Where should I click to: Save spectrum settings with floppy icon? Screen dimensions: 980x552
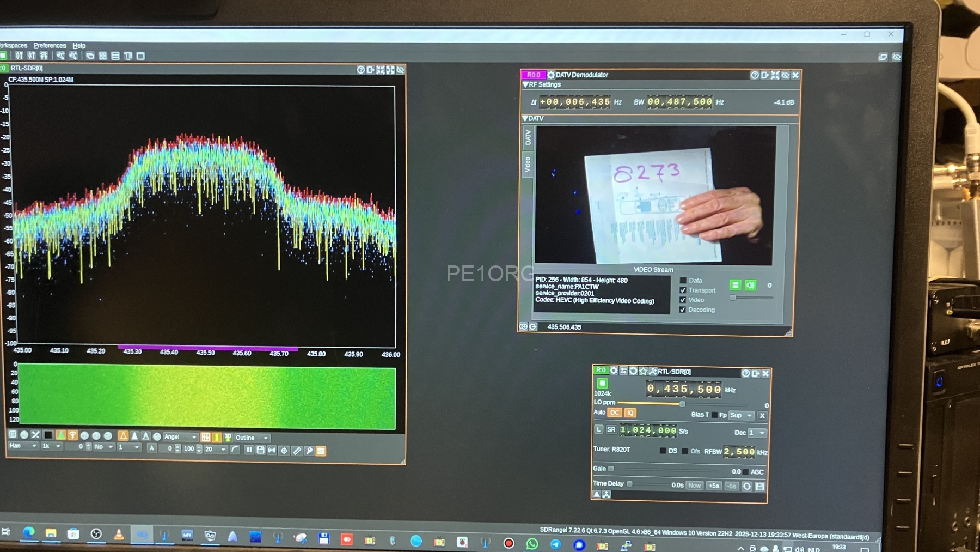tap(260, 450)
